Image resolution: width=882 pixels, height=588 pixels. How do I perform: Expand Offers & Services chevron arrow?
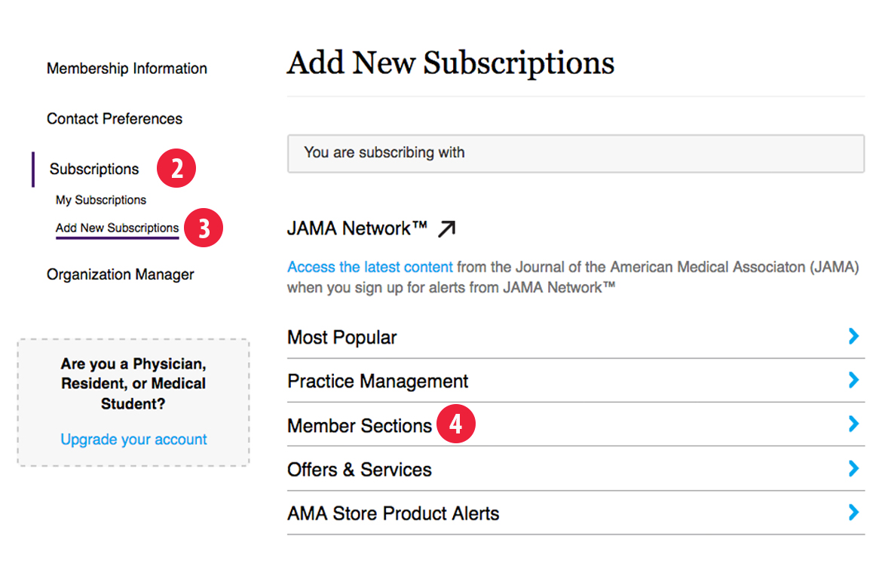[x=853, y=469]
